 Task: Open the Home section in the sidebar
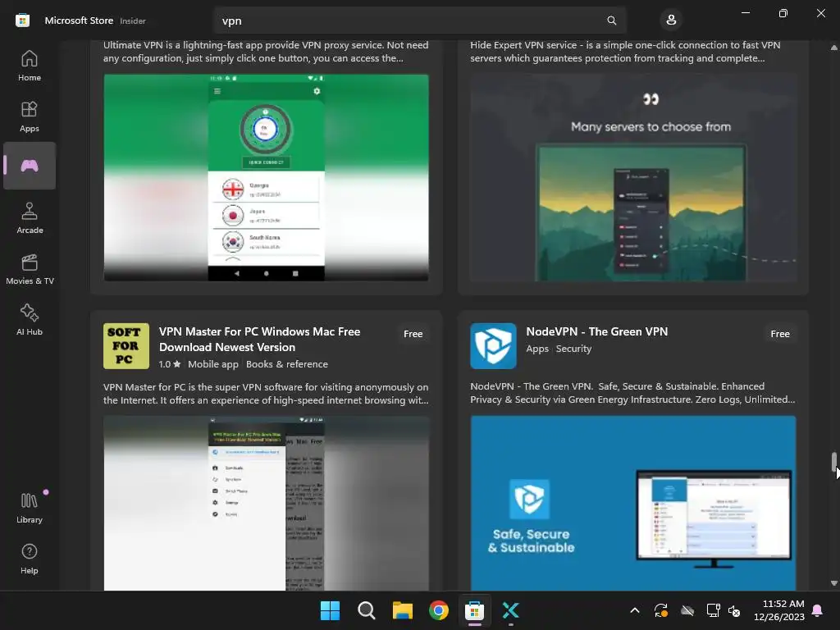(x=30, y=66)
